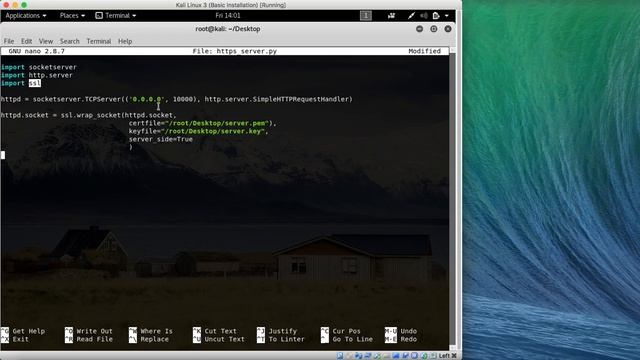Click the VirtualBox hard disk activity icon
Image resolution: width=640 pixels, height=360 pixels.
(340, 356)
